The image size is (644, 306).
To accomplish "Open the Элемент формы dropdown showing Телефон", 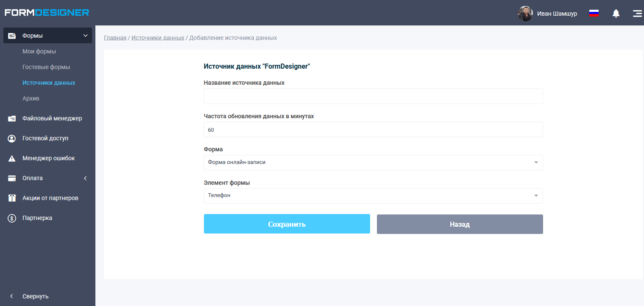I will (373, 195).
